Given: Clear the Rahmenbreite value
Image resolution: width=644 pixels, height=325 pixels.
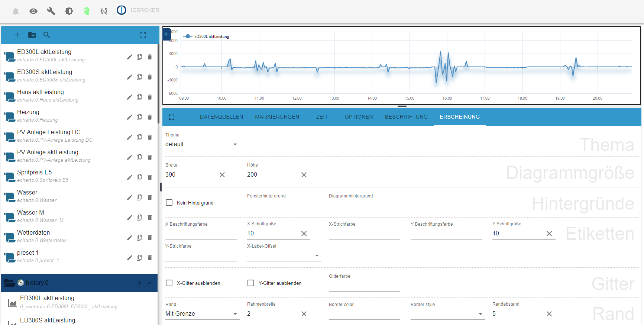Looking at the screenshot, I should [x=304, y=314].
